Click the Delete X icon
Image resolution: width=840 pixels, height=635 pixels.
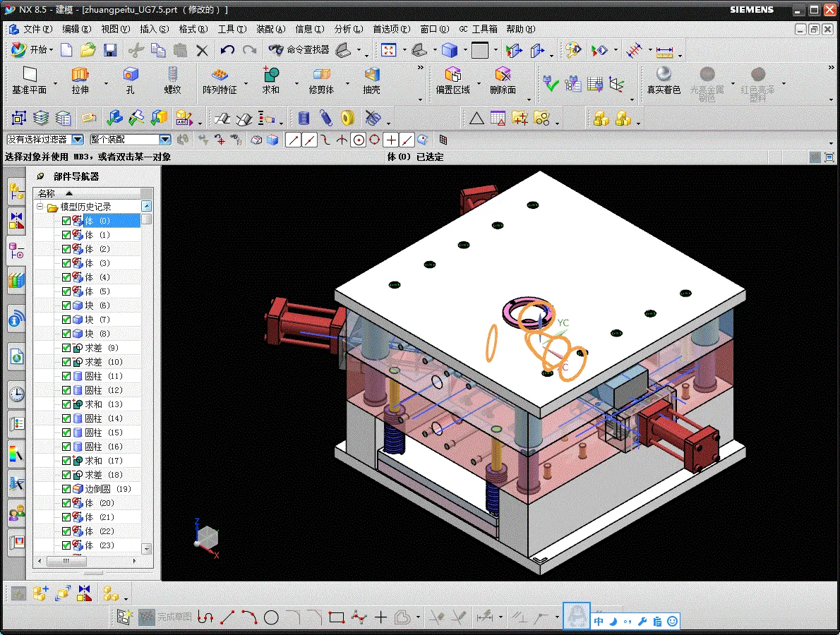tap(202, 50)
